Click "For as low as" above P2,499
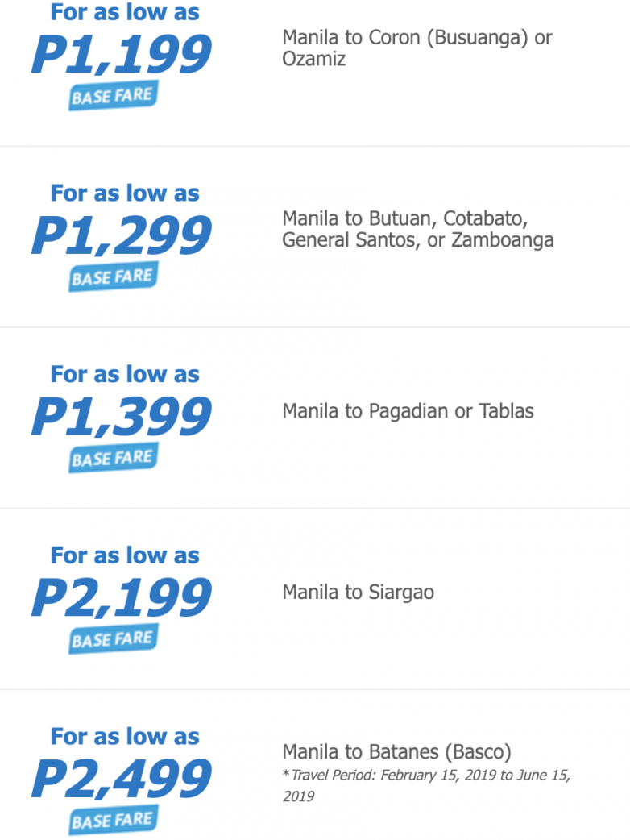The height and width of the screenshot is (840, 630). pos(125,736)
